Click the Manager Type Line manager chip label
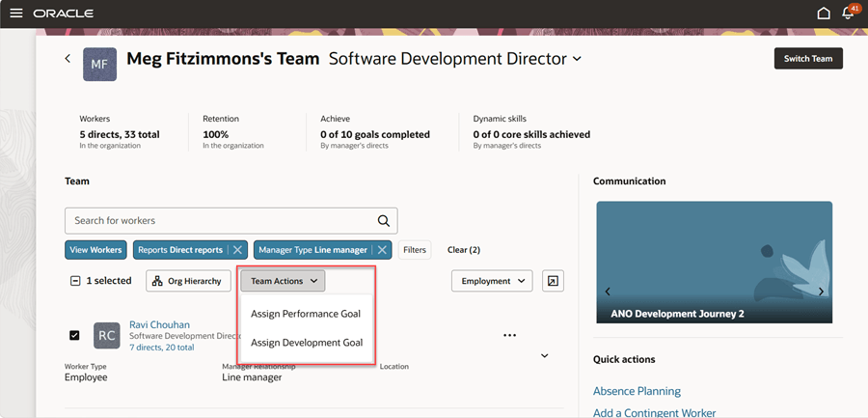Viewport: 868px width, 418px height. tap(312, 250)
